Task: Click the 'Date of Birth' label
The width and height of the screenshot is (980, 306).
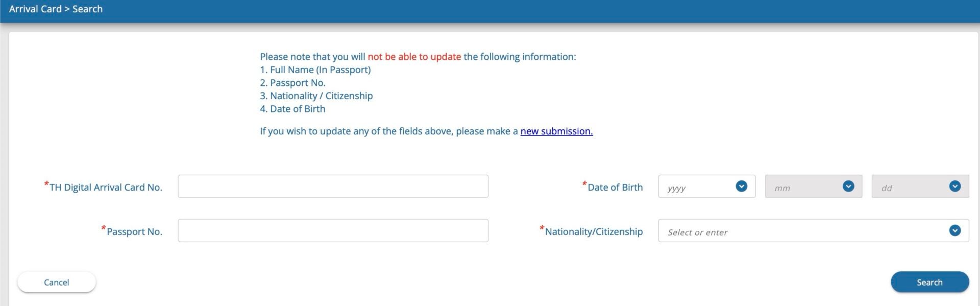Action: (x=615, y=187)
